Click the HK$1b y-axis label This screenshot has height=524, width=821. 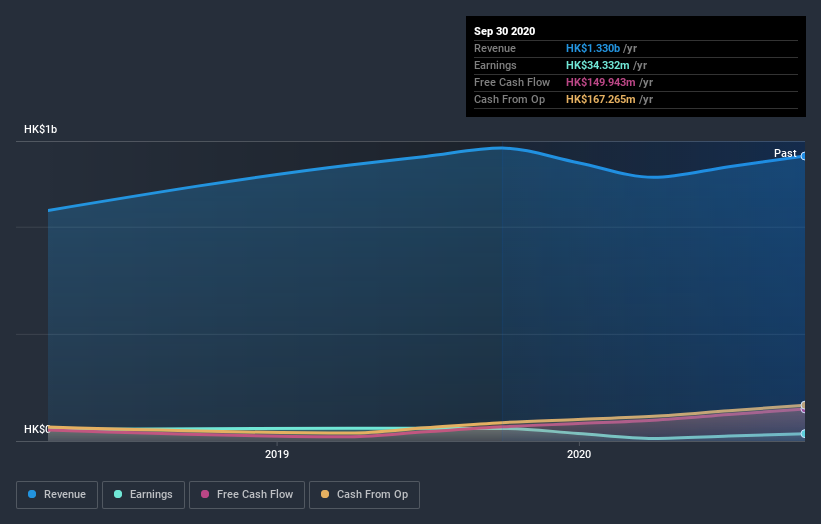tap(40, 129)
